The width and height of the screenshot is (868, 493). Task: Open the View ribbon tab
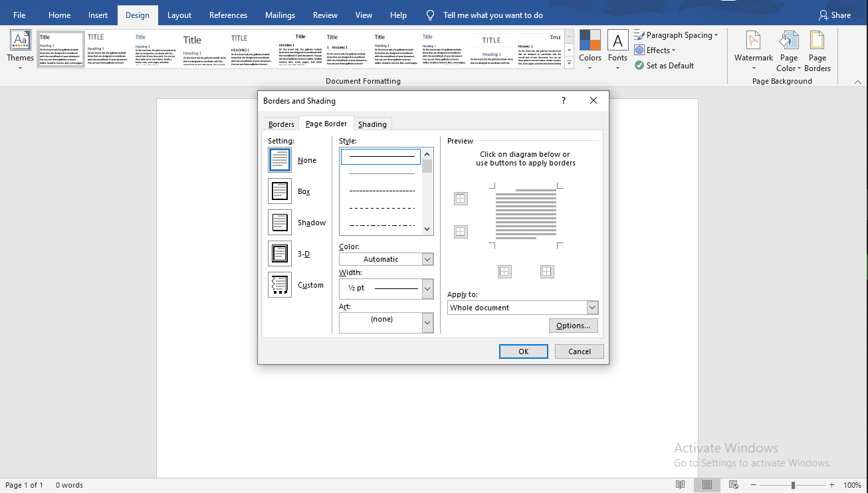[x=364, y=15]
